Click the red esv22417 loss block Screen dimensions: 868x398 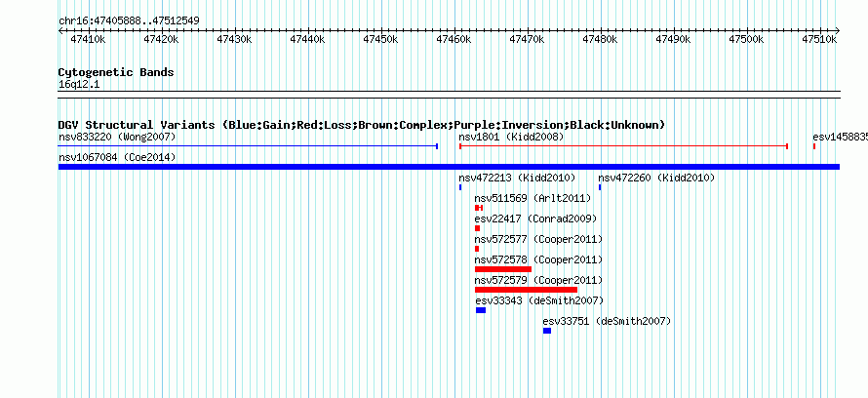coord(477,228)
